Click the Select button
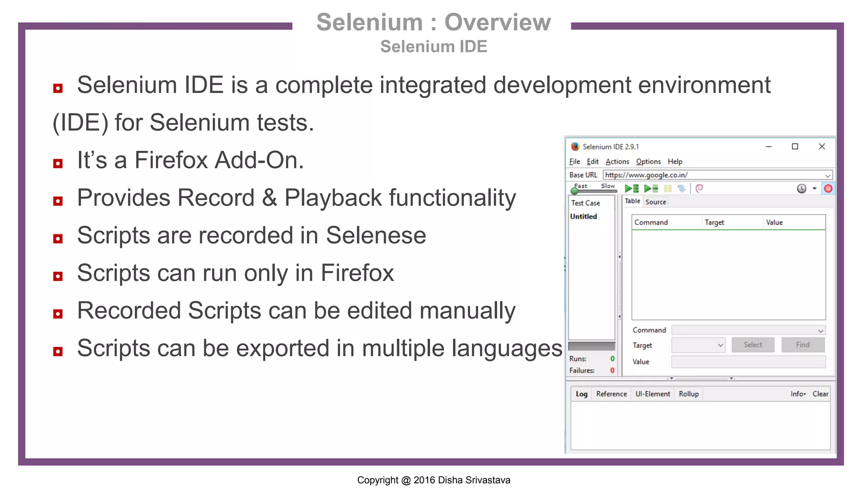 coord(753,345)
